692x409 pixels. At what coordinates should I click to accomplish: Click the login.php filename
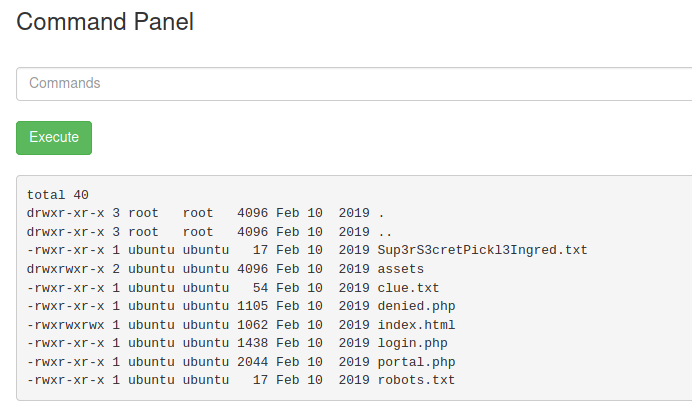(412, 343)
